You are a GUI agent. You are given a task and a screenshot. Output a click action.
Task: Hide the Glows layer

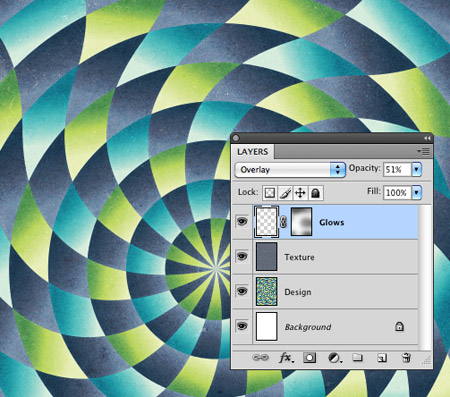pyautogui.click(x=242, y=221)
